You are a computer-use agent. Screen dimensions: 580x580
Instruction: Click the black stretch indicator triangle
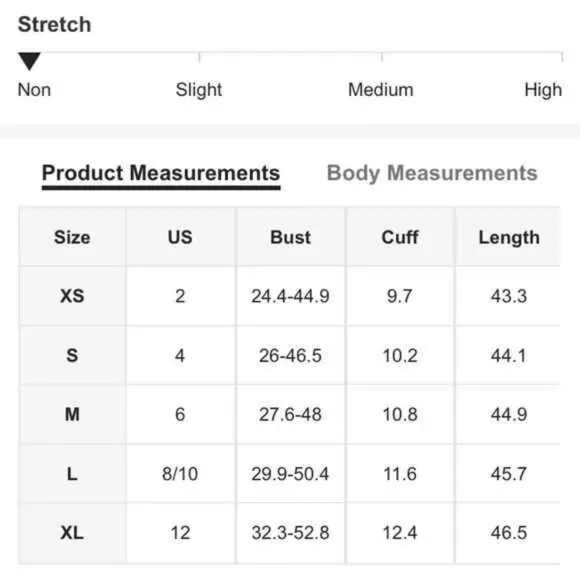pos(29,61)
